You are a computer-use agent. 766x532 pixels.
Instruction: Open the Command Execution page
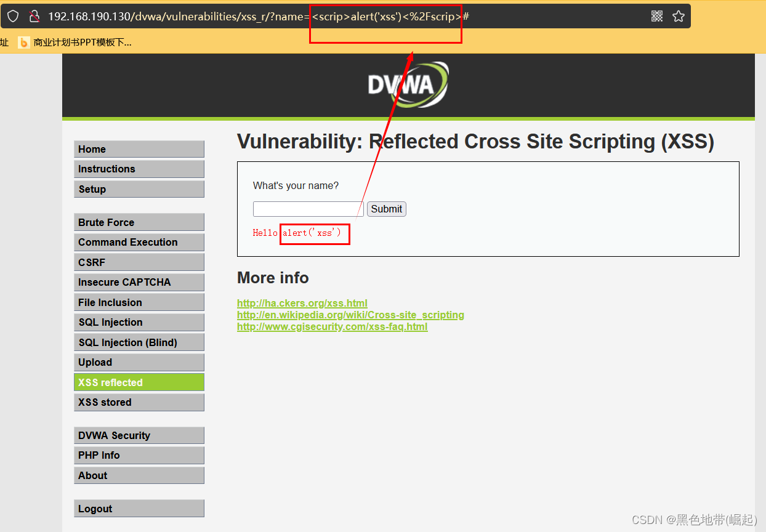(139, 242)
